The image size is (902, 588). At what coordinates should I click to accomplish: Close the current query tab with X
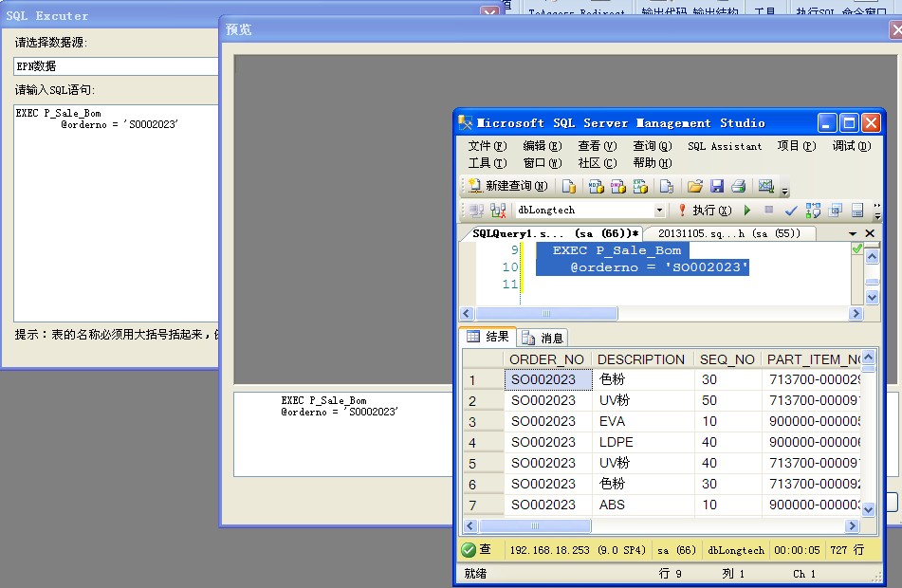tap(870, 233)
